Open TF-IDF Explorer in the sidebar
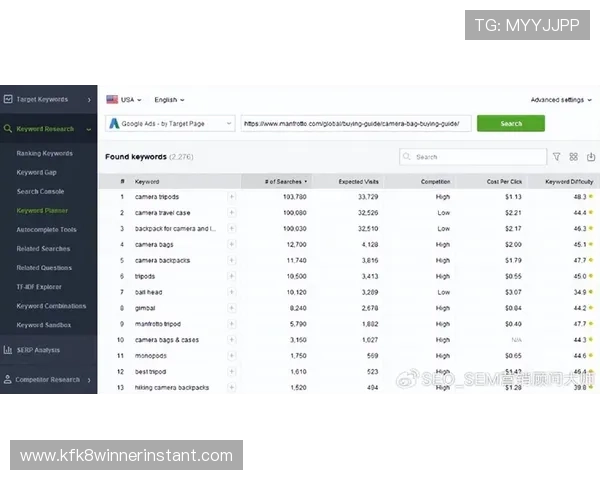The width and height of the screenshot is (600, 480). click(40, 287)
